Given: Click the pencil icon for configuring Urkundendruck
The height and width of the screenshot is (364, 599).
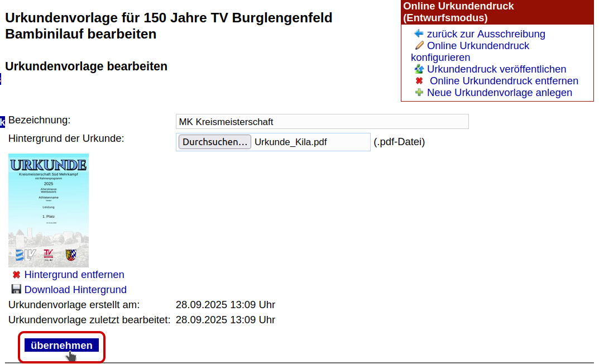Looking at the screenshot, I should [419, 46].
